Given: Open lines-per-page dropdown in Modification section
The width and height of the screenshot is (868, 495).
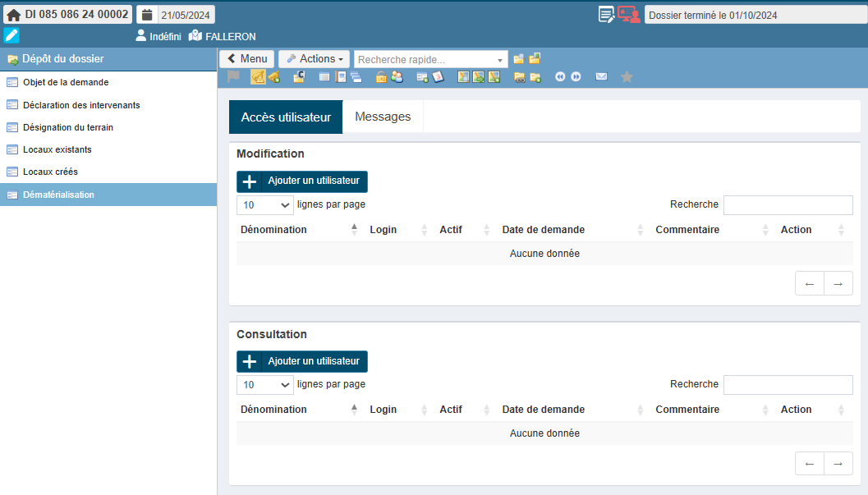Looking at the screenshot, I should pos(265,205).
